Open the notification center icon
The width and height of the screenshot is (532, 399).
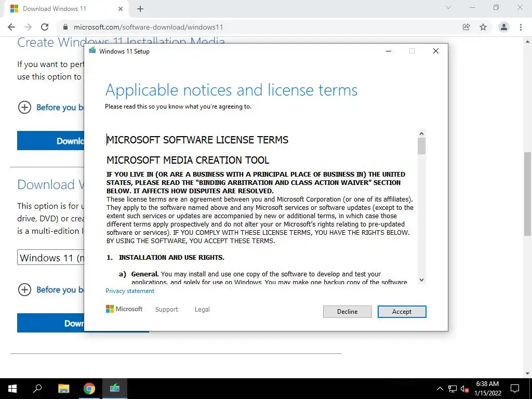click(515, 389)
